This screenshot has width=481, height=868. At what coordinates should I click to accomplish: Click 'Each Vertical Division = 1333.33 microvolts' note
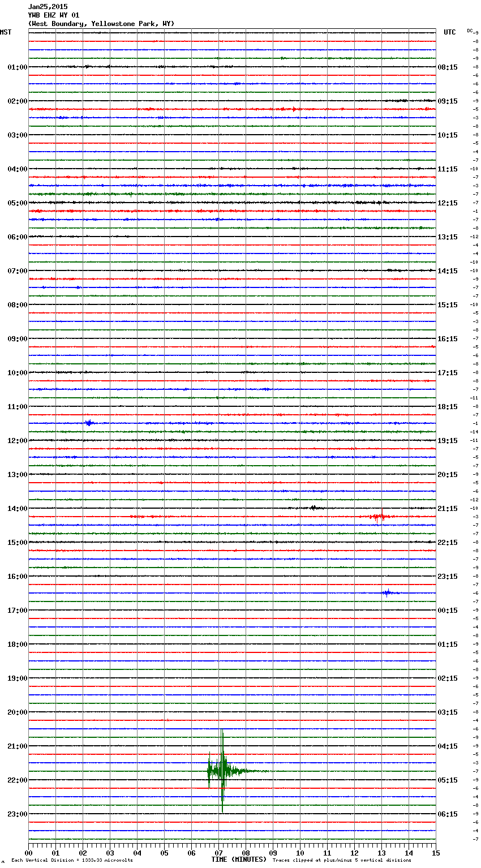(72, 860)
